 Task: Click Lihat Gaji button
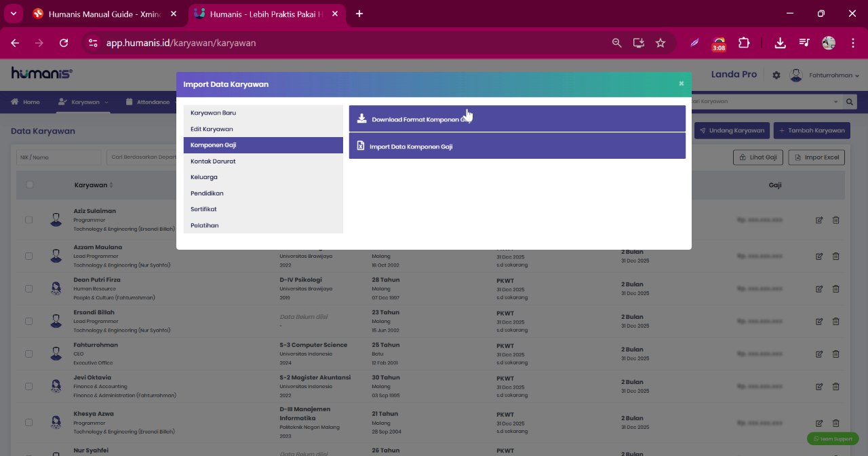tap(758, 157)
